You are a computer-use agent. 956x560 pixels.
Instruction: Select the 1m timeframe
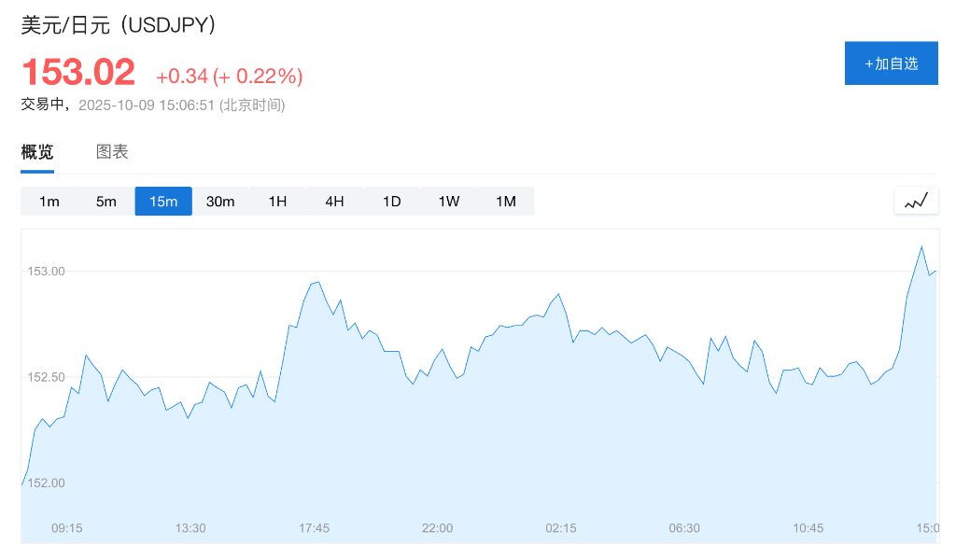tap(49, 202)
